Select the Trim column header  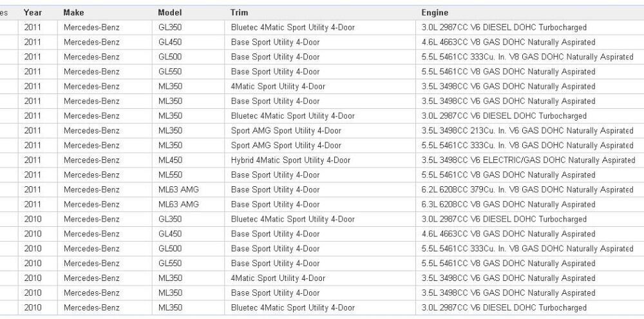click(239, 12)
